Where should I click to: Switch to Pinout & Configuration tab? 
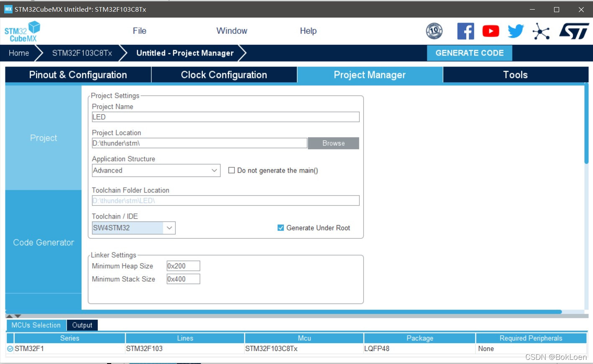pos(78,75)
